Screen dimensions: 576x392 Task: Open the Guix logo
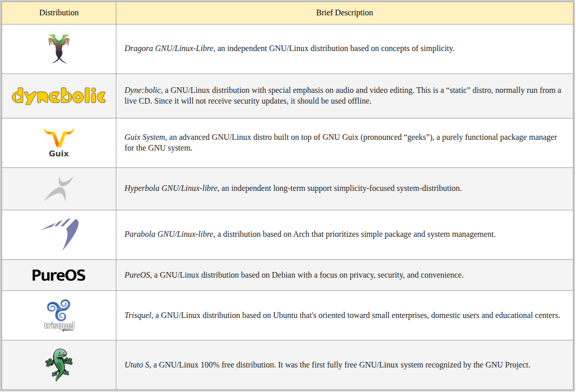59,143
